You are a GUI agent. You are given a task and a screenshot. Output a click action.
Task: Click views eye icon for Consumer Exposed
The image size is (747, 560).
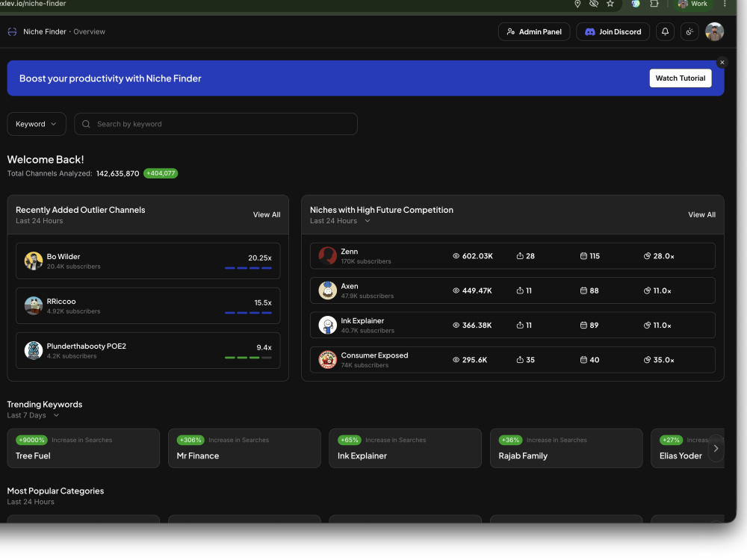456,360
